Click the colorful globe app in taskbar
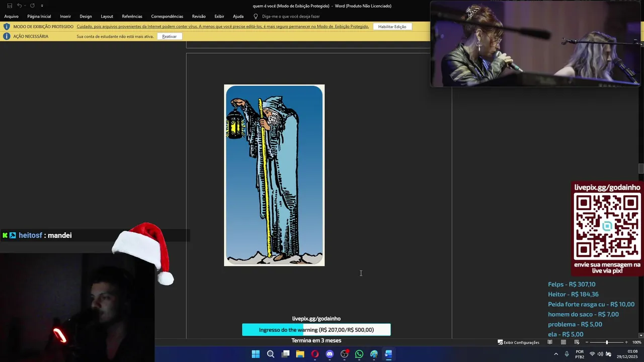 tap(374, 354)
